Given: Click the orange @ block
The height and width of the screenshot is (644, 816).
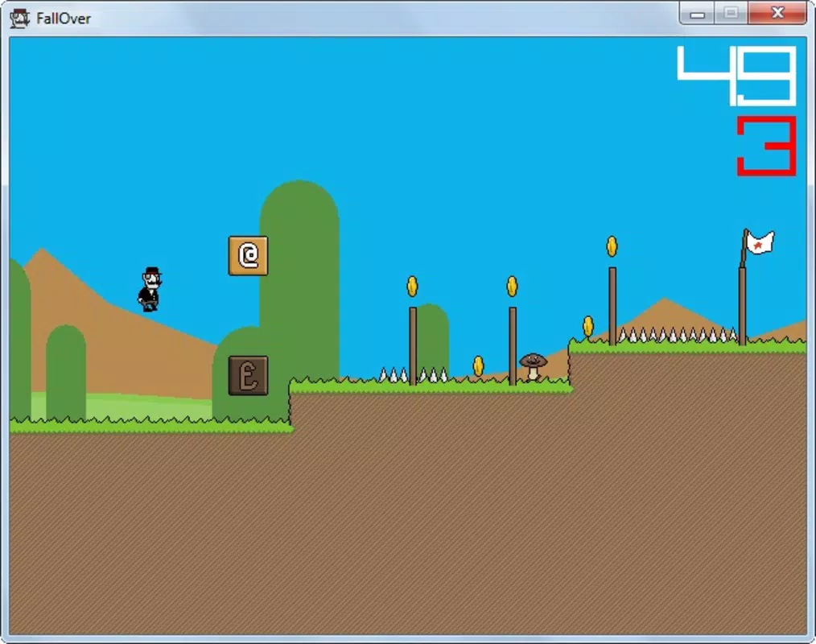Looking at the screenshot, I should point(248,256).
